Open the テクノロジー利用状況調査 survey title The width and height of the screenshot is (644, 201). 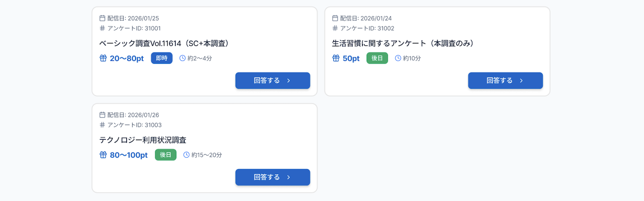coord(143,140)
